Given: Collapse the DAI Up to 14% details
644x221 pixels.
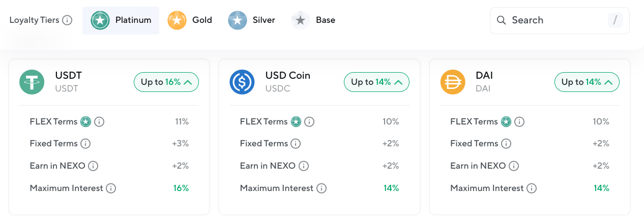Looking at the screenshot, I should tap(587, 82).
